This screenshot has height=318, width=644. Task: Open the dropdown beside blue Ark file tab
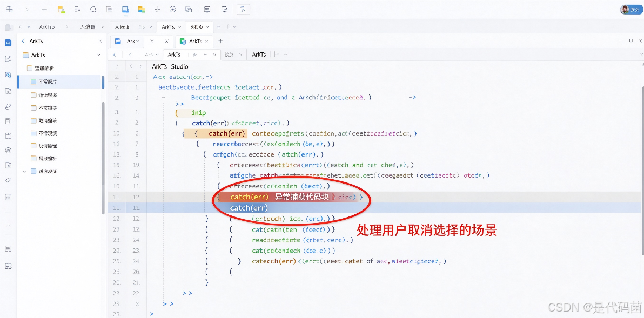tap(138, 41)
